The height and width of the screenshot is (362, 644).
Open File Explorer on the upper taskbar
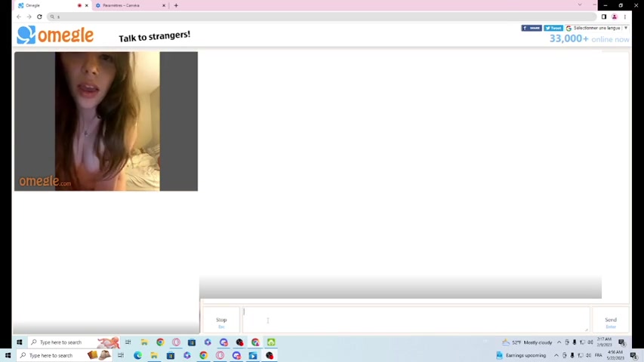[144, 342]
